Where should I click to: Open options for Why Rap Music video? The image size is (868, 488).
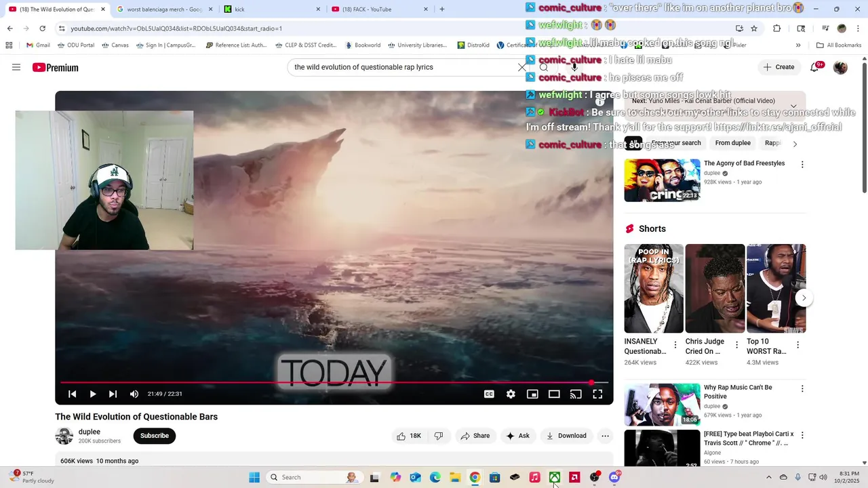(802, 389)
